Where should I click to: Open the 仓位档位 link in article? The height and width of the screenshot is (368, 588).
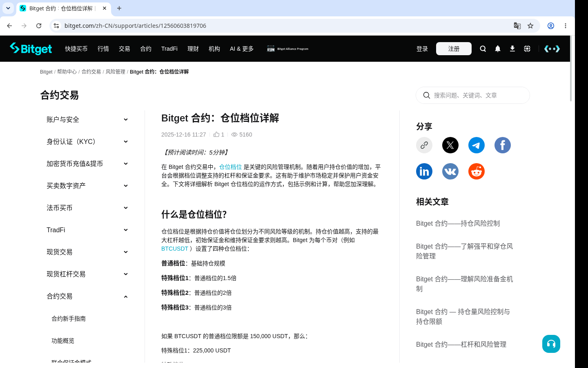(x=230, y=167)
